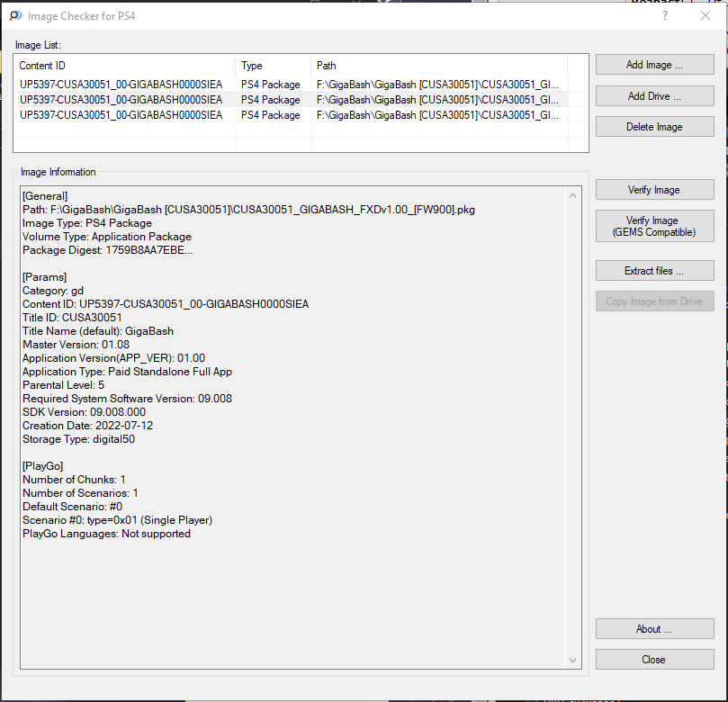Open Extract files dialog
The width and height of the screenshot is (728, 702).
coord(654,271)
